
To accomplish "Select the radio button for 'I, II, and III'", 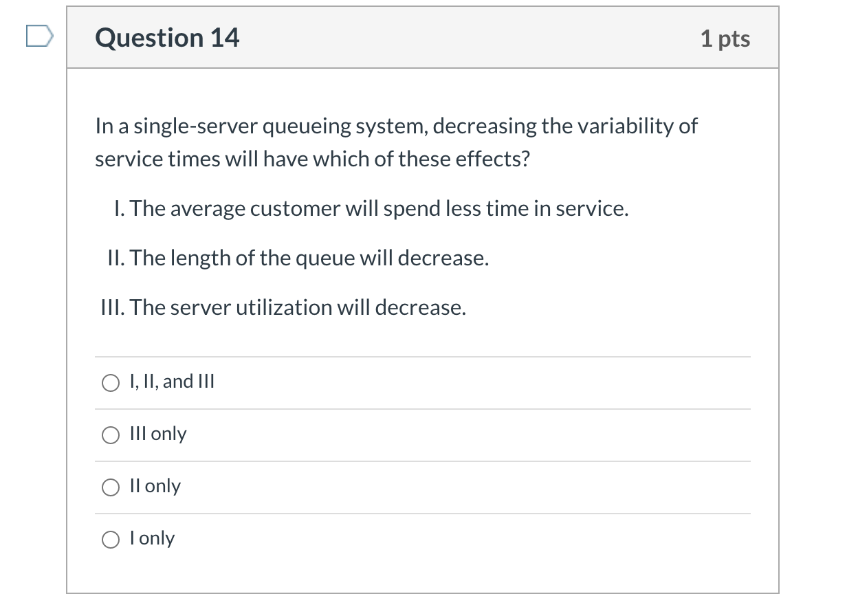I will [x=111, y=382].
